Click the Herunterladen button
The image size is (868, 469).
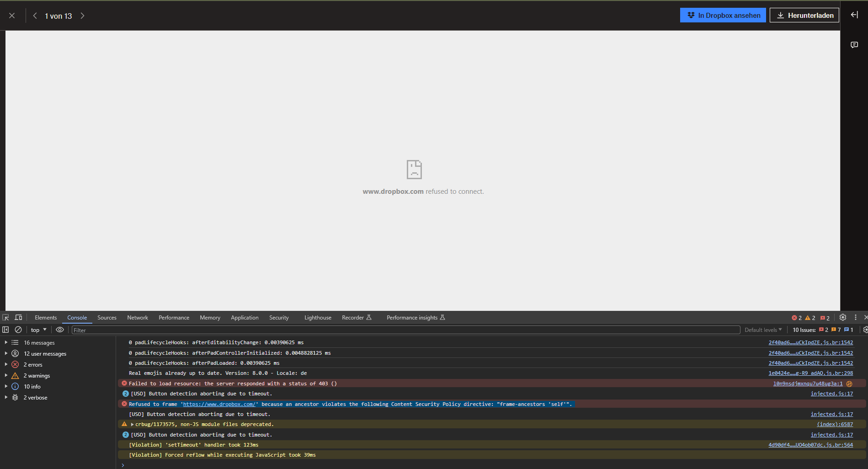tap(804, 15)
